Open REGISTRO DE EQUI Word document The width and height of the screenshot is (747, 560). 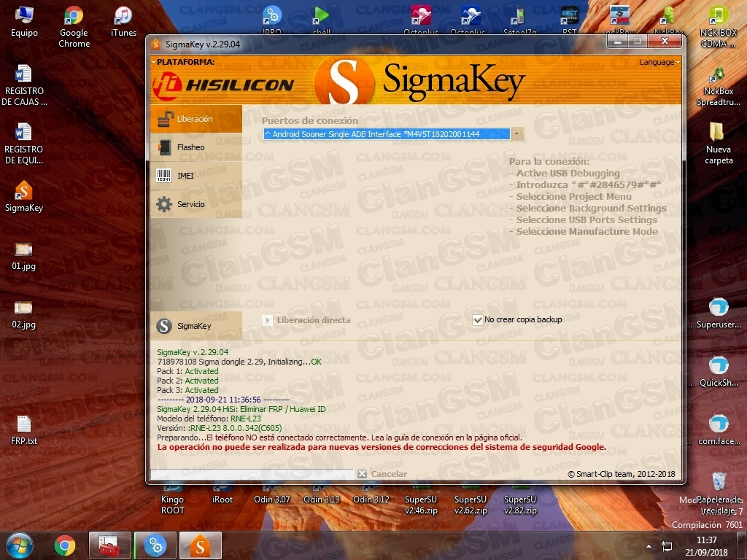pyautogui.click(x=24, y=144)
